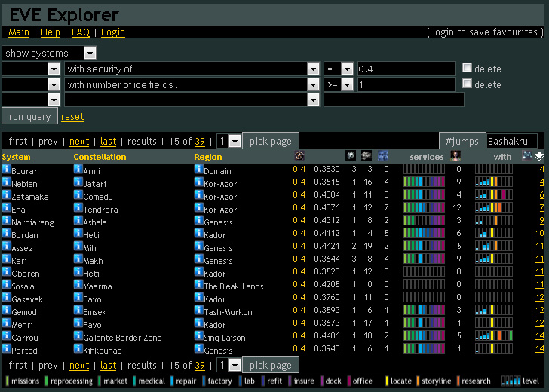Sort by belts column icon in header
549x392 pixels.
350,155
